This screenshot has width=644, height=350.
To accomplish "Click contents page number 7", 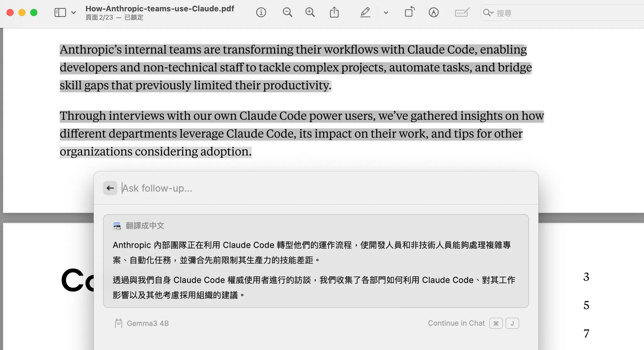I will click(x=586, y=333).
